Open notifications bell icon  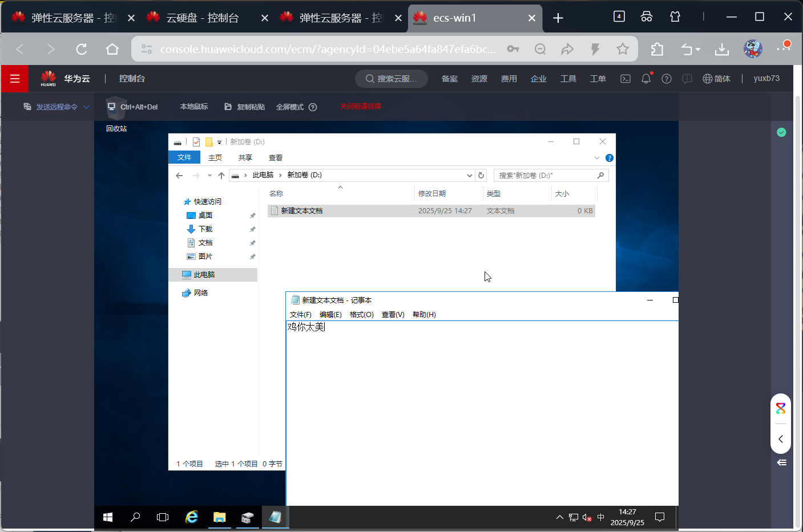click(x=646, y=79)
